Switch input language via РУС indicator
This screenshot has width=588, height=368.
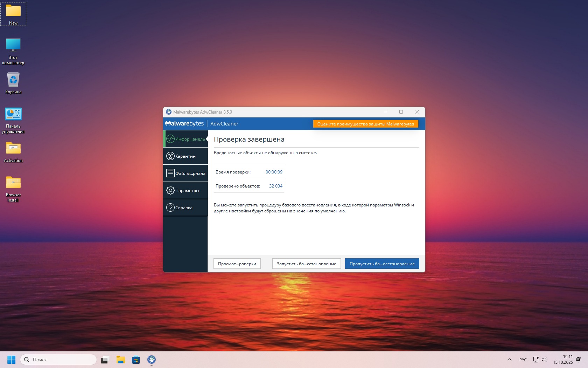[523, 360]
